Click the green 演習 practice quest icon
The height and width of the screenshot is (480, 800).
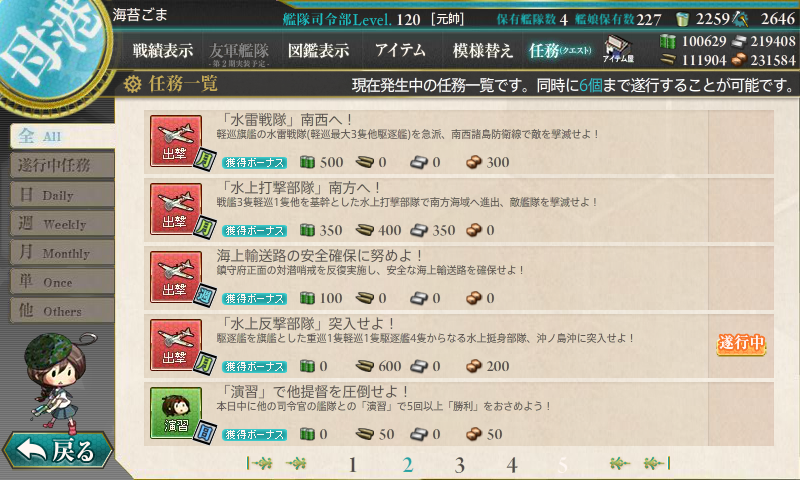coord(176,413)
